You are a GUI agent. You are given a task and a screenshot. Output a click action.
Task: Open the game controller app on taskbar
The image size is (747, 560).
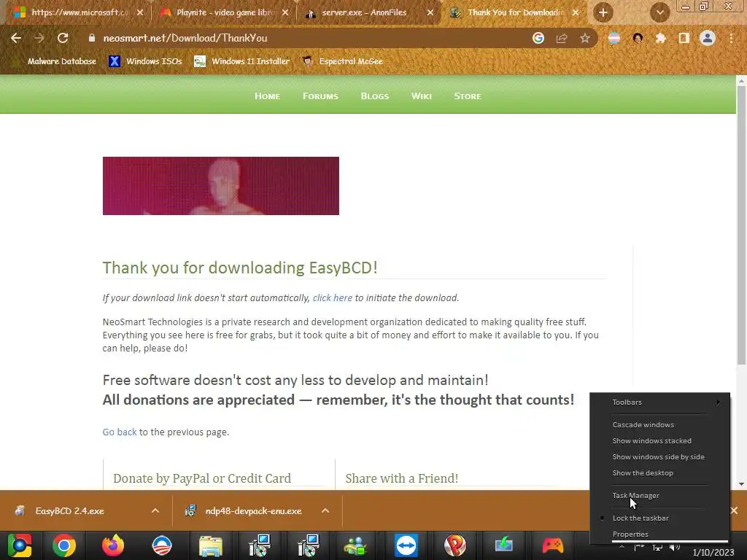click(553, 545)
